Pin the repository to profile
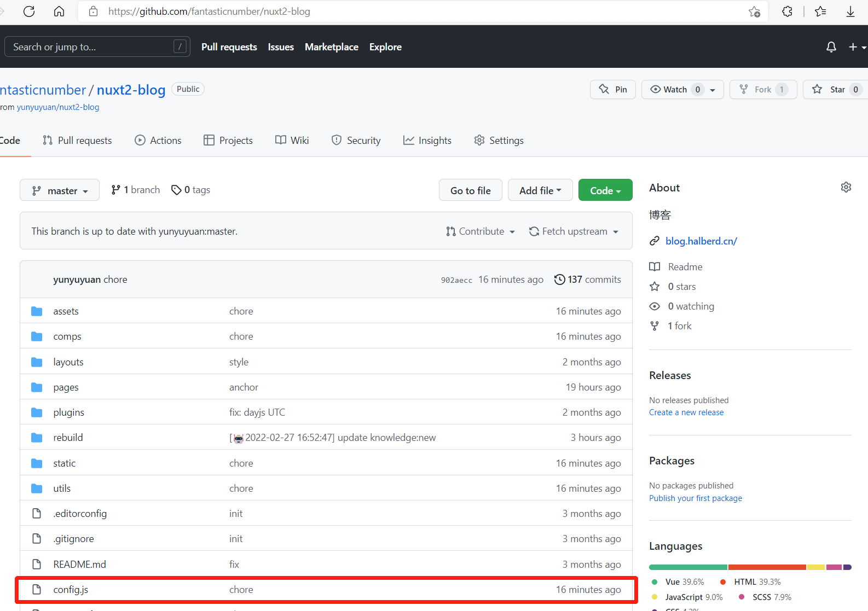Screen dimensions: 868x611 (x=613, y=90)
